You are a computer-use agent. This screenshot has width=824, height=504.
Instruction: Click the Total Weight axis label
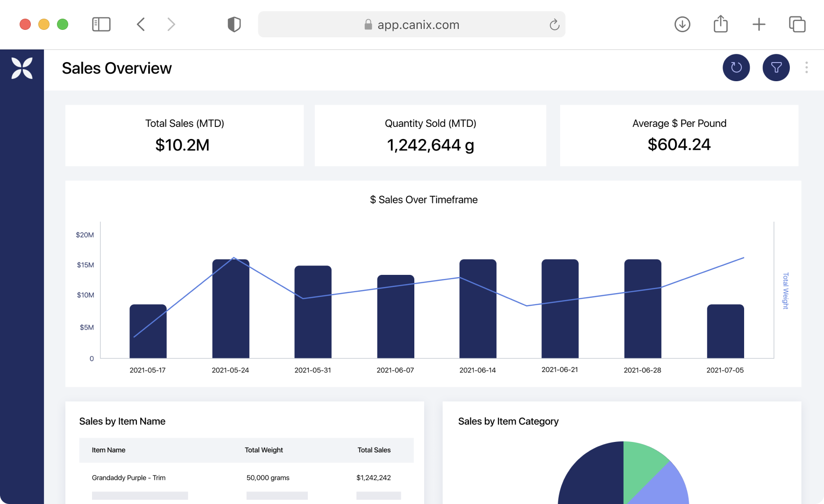pyautogui.click(x=786, y=291)
